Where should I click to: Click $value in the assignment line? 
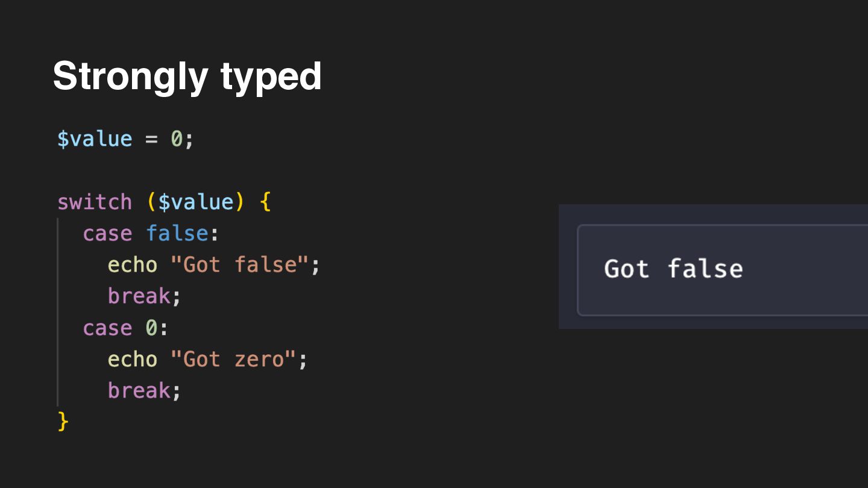pyautogui.click(x=95, y=139)
